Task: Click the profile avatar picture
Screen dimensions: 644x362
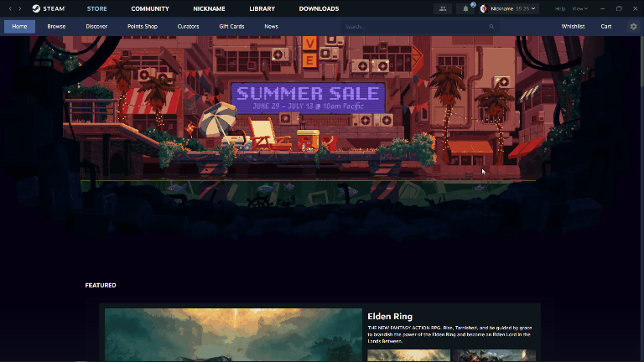Action: (484, 8)
